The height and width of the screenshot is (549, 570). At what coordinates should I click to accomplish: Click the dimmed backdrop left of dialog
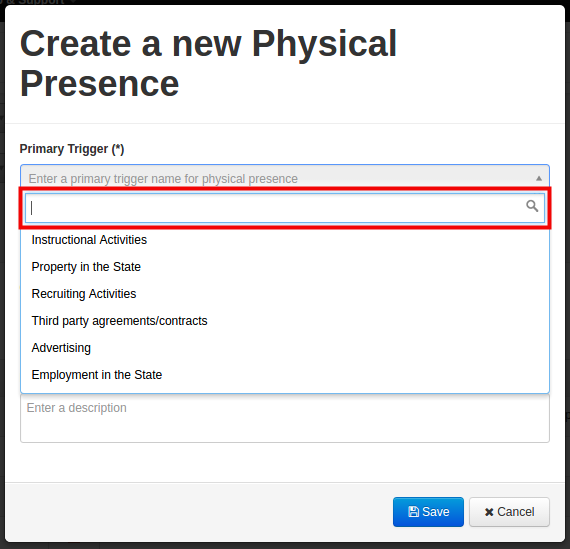[2, 273]
